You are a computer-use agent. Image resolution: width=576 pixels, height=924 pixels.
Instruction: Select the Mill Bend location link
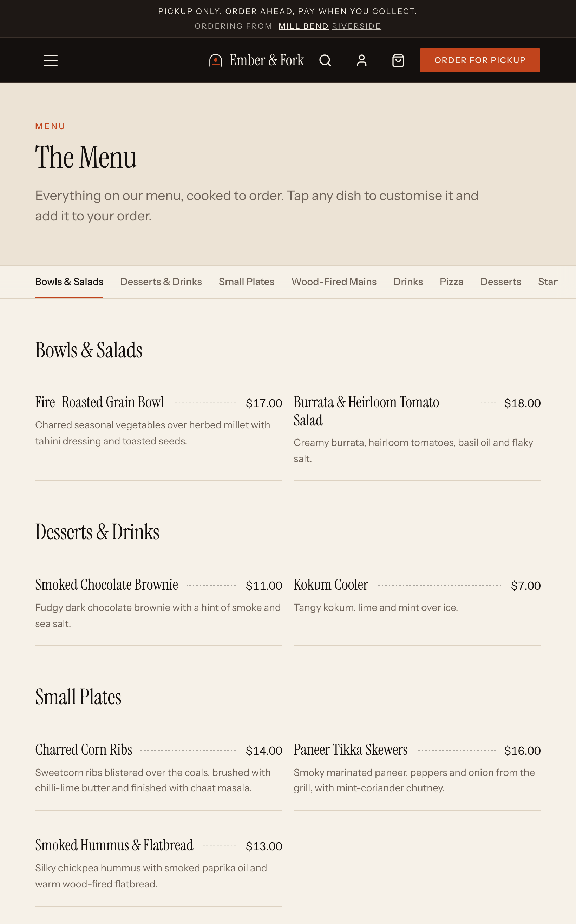(x=303, y=26)
